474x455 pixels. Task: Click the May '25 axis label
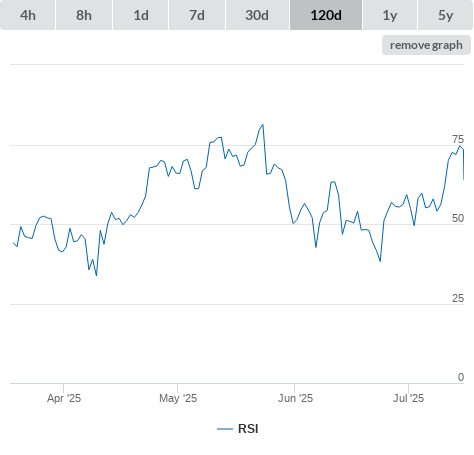(x=178, y=398)
